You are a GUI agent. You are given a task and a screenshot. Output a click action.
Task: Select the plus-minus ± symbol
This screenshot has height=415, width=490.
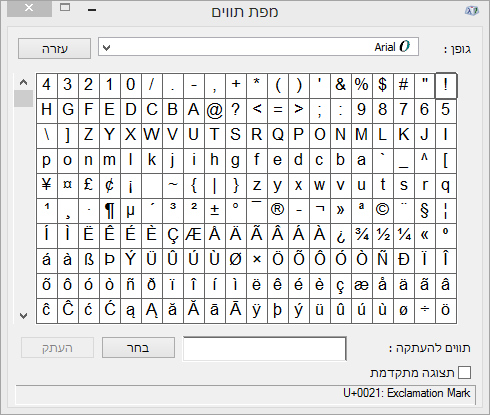[215, 211]
